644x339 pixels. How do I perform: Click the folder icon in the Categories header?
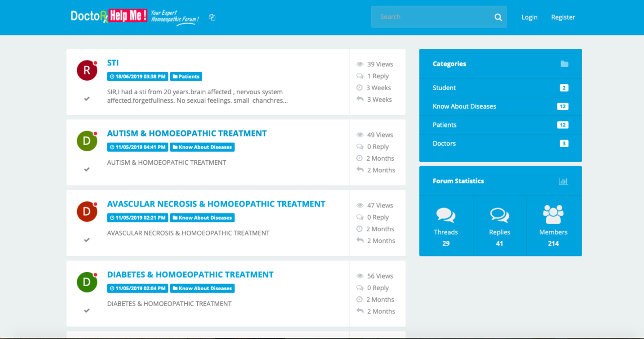coord(564,63)
